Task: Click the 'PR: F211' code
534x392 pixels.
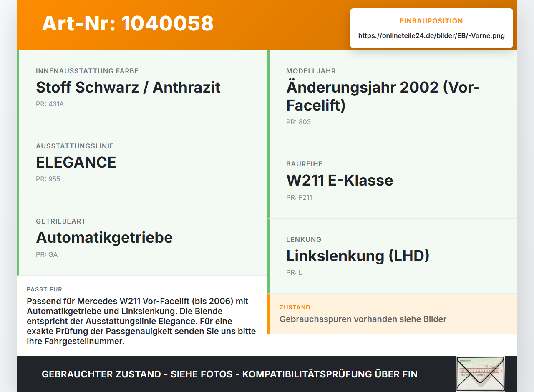Action: click(299, 197)
